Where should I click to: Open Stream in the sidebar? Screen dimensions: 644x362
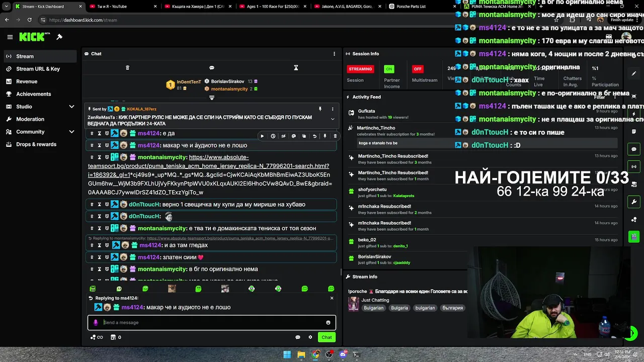click(x=40, y=56)
